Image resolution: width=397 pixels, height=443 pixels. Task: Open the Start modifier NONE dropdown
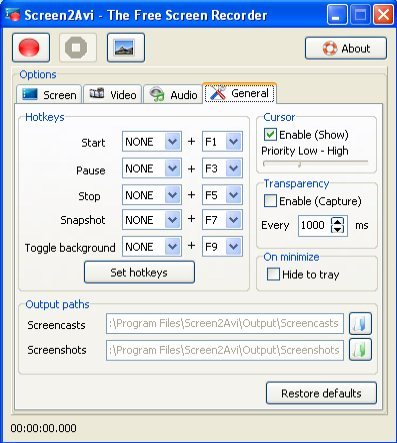152,142
